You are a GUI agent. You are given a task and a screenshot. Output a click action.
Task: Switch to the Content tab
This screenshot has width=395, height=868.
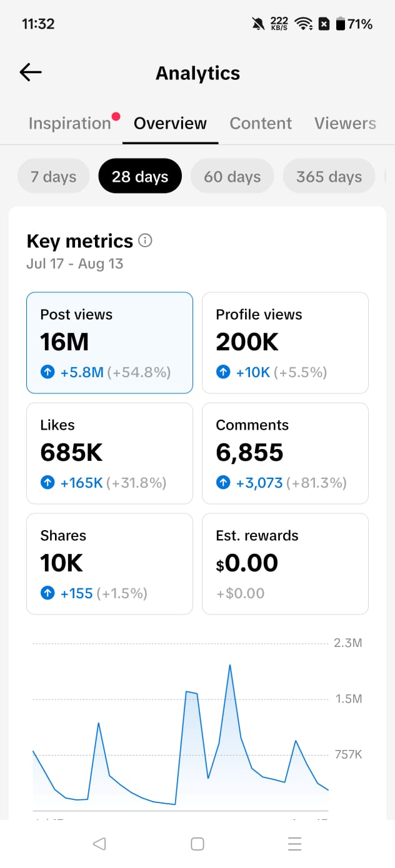click(x=261, y=124)
